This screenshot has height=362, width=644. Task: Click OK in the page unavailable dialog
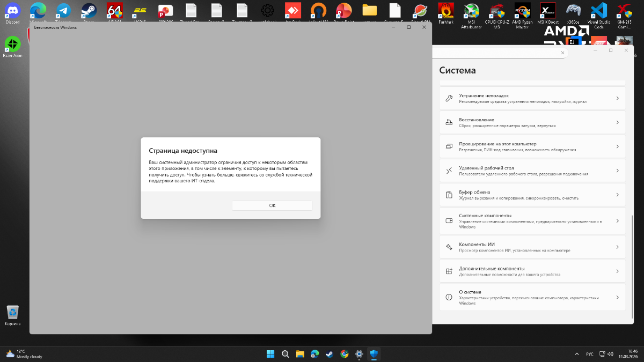pos(272,205)
